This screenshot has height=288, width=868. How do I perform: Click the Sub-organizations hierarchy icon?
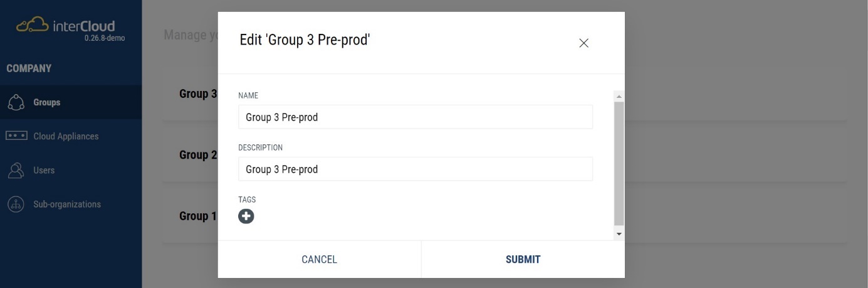click(16, 205)
